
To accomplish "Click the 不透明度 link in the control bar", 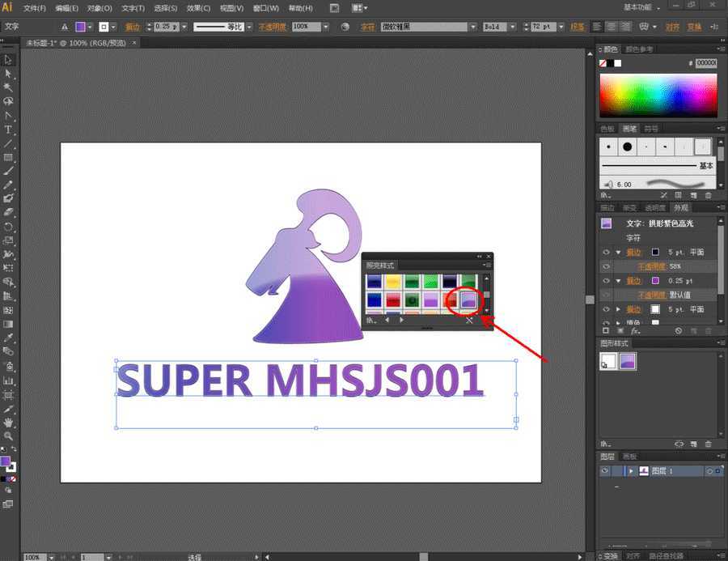I will [x=272, y=27].
